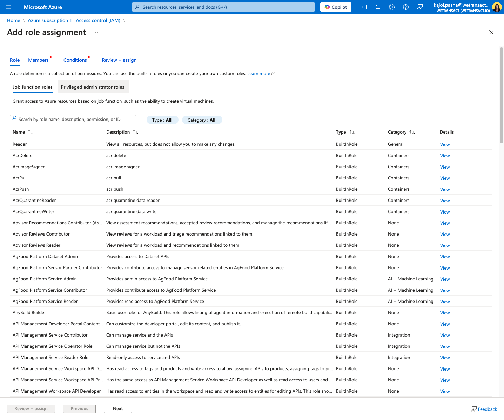Click the Next button
504x420 pixels.
[118, 409]
